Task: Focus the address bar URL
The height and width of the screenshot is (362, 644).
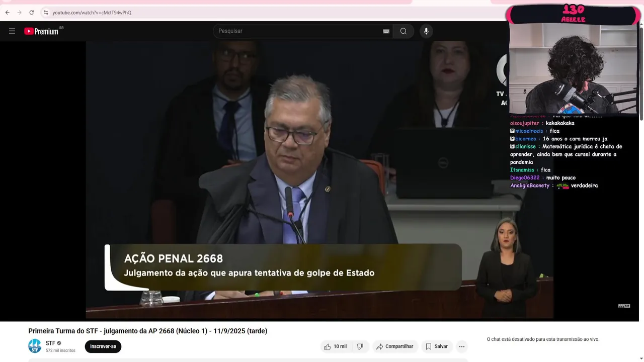Action: pyautogui.click(x=92, y=13)
